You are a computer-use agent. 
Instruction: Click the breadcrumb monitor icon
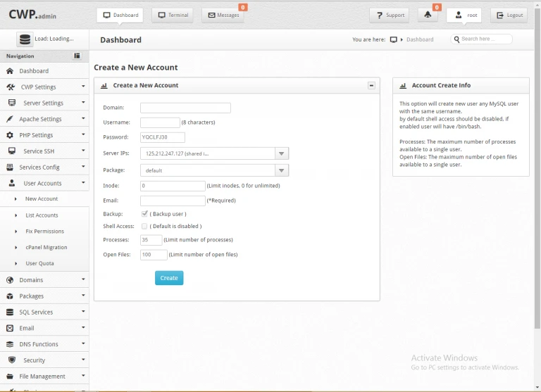393,39
